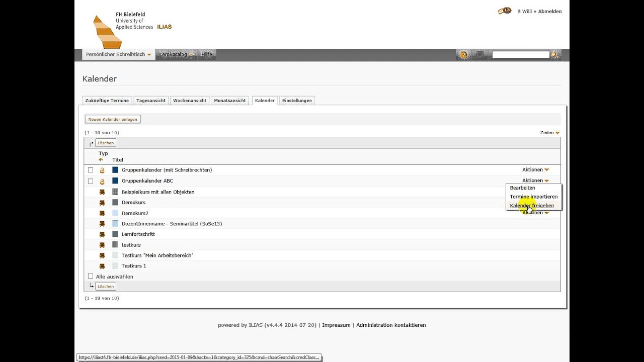Open Administration kontaktieren link

point(391,325)
